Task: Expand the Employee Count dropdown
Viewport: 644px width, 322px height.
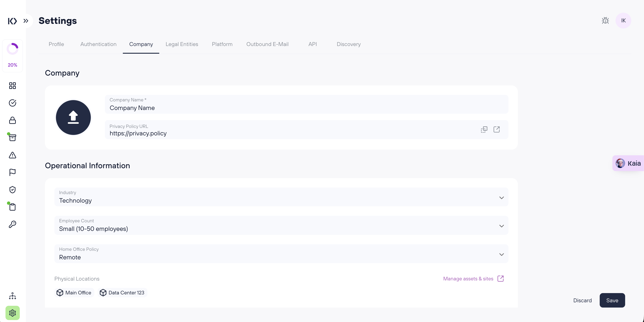Action: (x=281, y=225)
